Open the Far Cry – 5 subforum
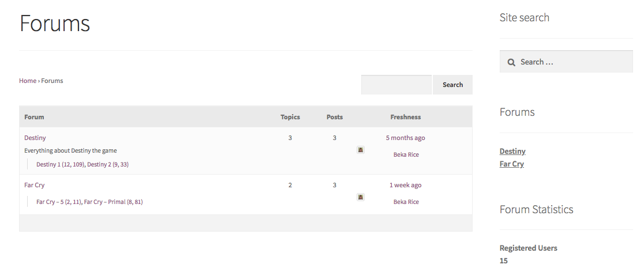The height and width of the screenshot is (272, 644). coord(59,202)
